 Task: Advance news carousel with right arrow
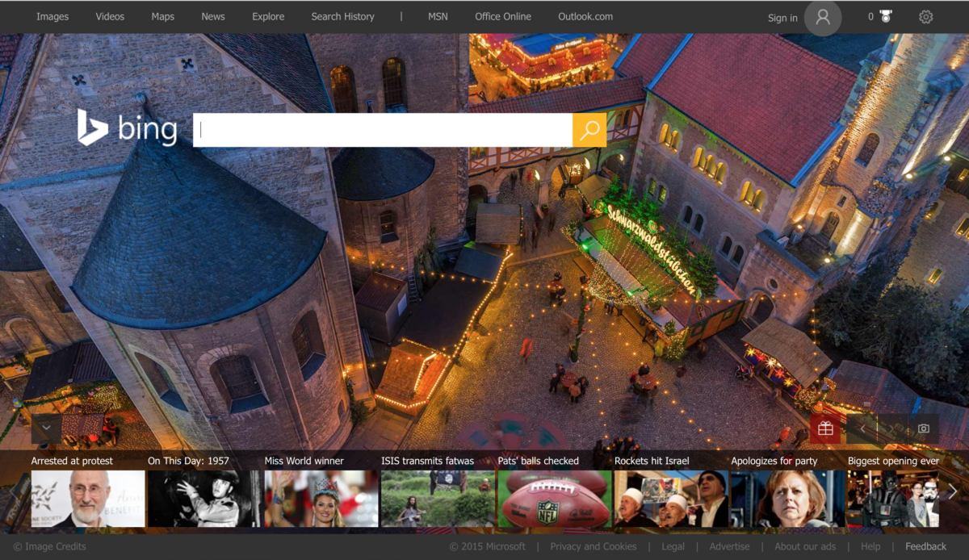953,491
